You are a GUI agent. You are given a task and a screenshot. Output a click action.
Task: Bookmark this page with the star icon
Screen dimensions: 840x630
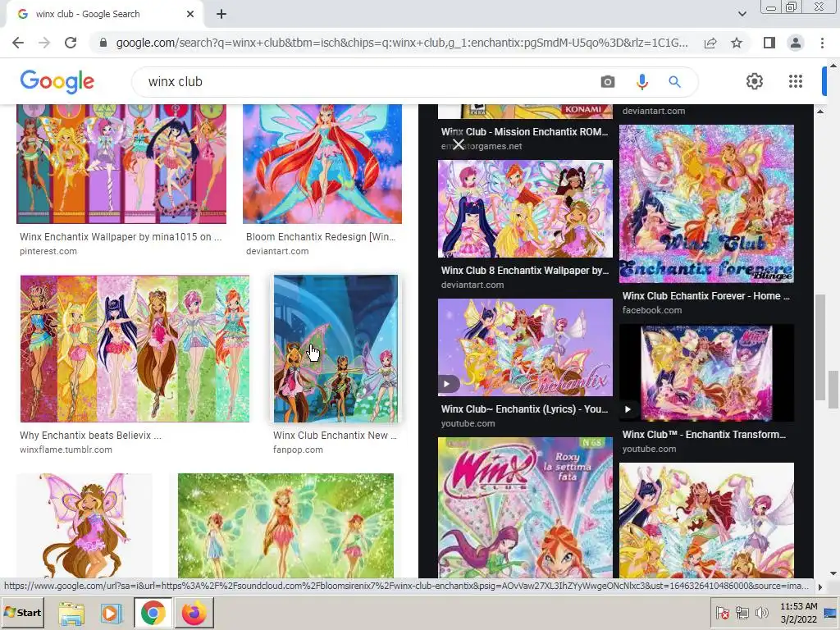pyautogui.click(x=737, y=43)
